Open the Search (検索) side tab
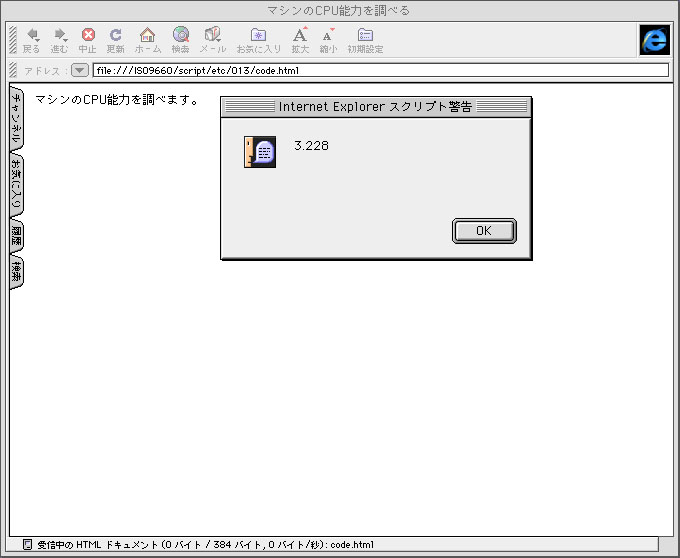This screenshot has width=680, height=558. point(16,272)
